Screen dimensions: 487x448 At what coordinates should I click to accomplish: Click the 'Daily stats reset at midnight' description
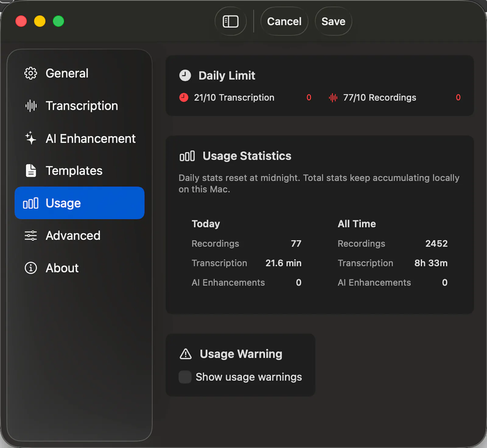click(x=319, y=184)
